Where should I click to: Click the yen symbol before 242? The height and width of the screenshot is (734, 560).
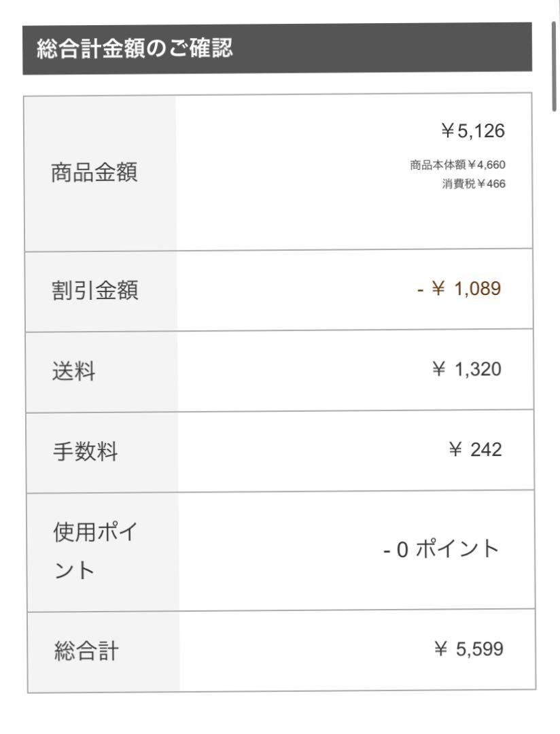[455, 449]
